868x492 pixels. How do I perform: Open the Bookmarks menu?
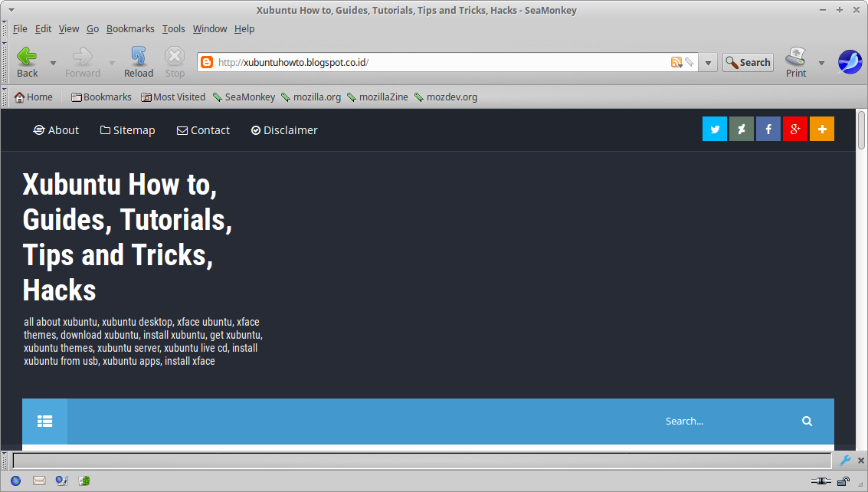coord(130,29)
